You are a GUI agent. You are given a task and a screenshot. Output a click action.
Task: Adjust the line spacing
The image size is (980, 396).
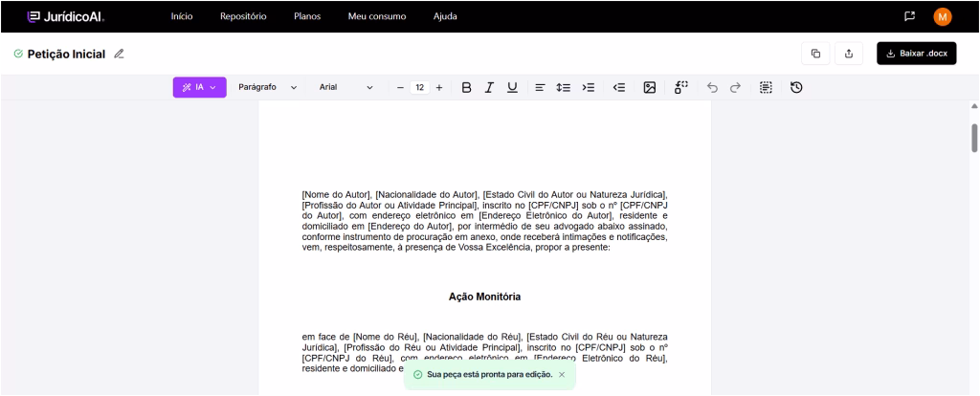(x=564, y=87)
